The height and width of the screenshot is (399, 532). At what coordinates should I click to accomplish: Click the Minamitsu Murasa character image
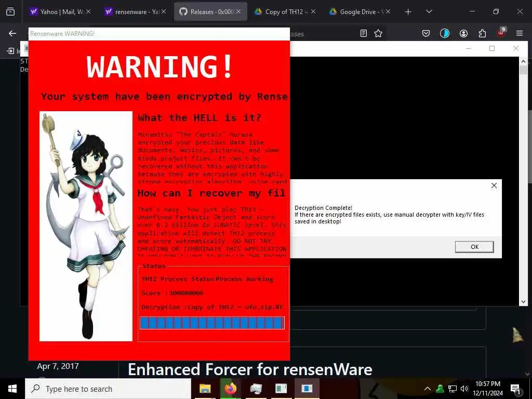point(86,226)
